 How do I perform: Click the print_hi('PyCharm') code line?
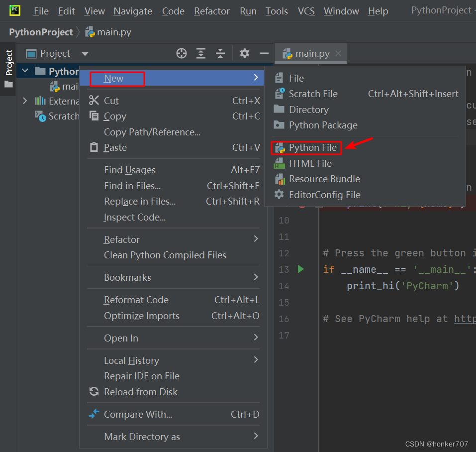coord(403,286)
